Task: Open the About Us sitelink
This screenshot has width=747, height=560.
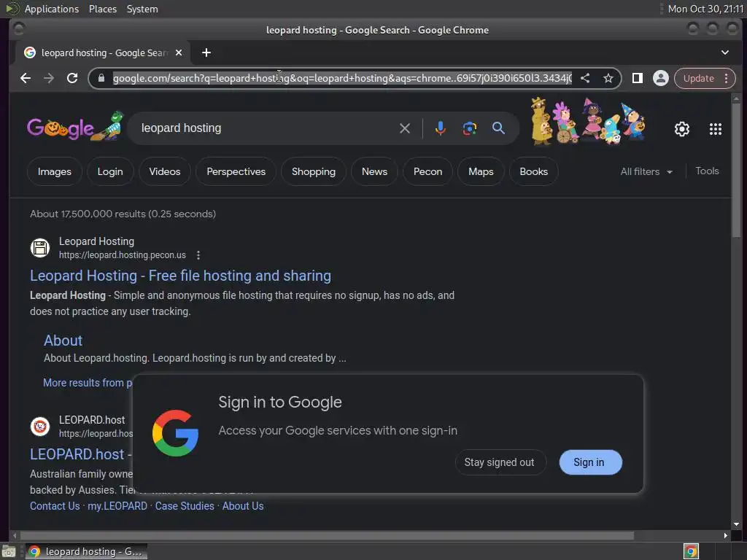Action: click(242, 506)
